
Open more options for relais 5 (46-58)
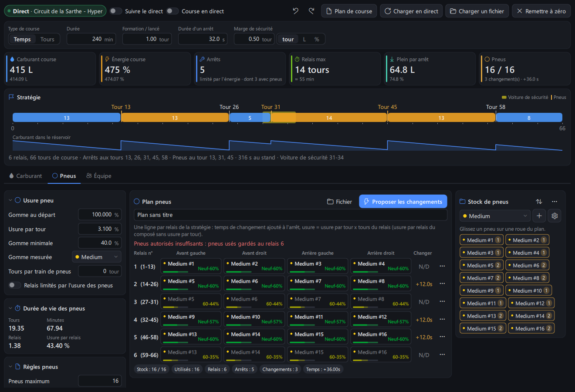[x=442, y=337]
